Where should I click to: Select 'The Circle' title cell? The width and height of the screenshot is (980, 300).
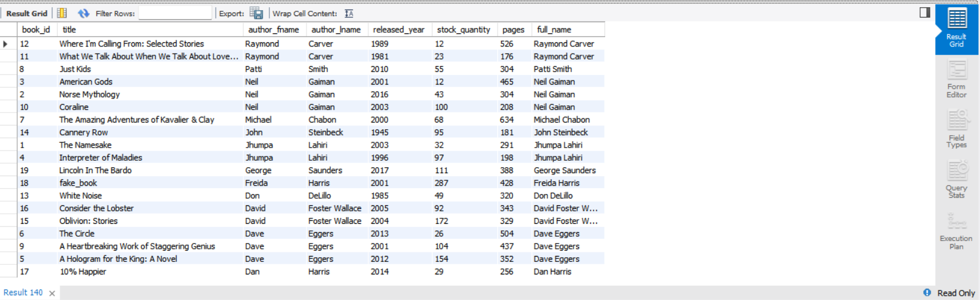pyautogui.click(x=150, y=233)
